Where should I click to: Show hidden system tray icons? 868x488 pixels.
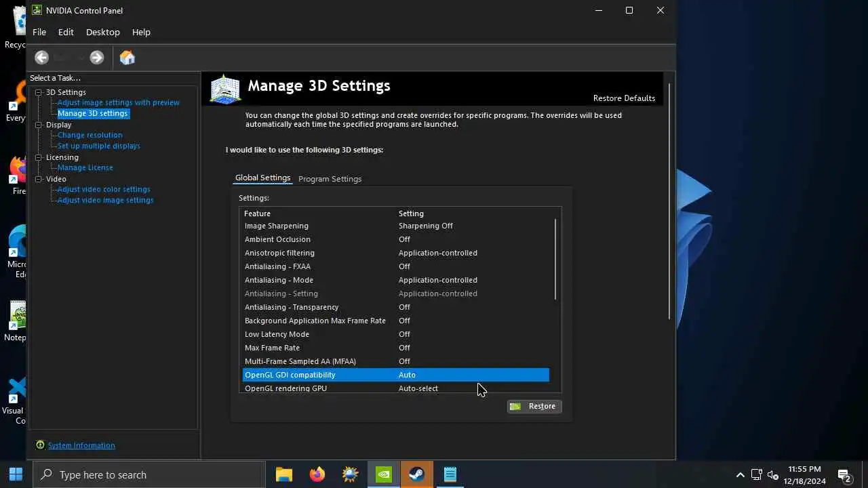click(741, 474)
